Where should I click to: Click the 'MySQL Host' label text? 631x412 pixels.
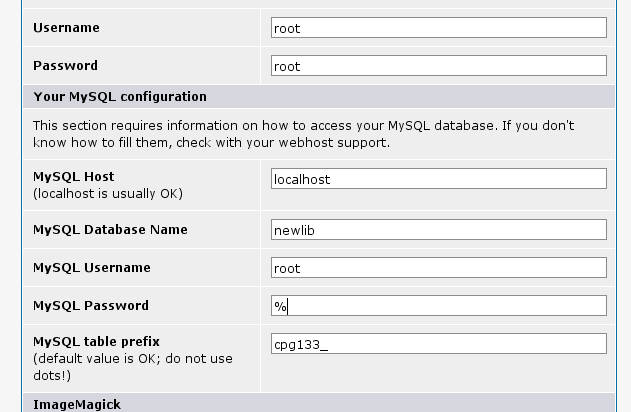click(73, 176)
